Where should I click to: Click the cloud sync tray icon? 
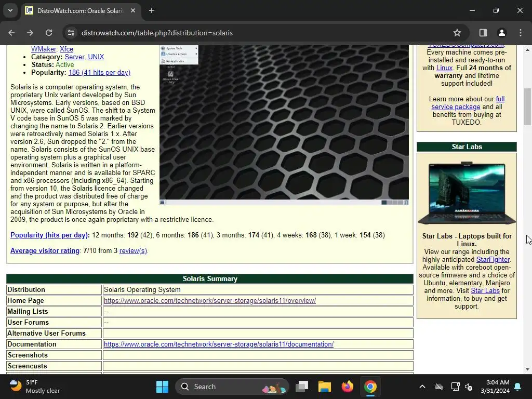click(x=439, y=387)
